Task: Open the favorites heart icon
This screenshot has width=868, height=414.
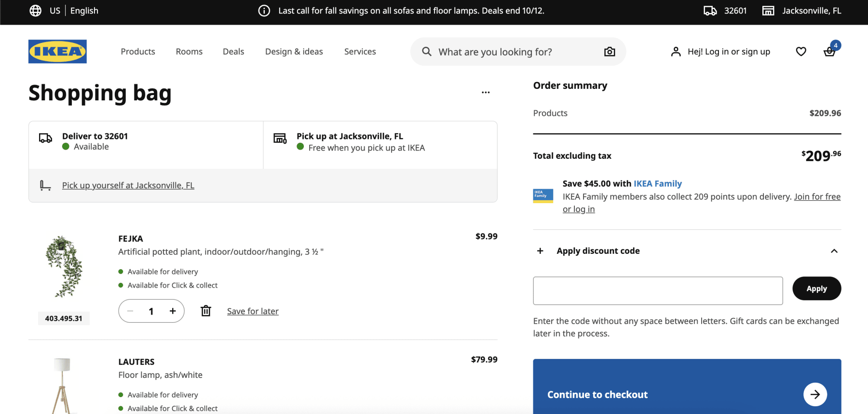Action: pos(800,52)
